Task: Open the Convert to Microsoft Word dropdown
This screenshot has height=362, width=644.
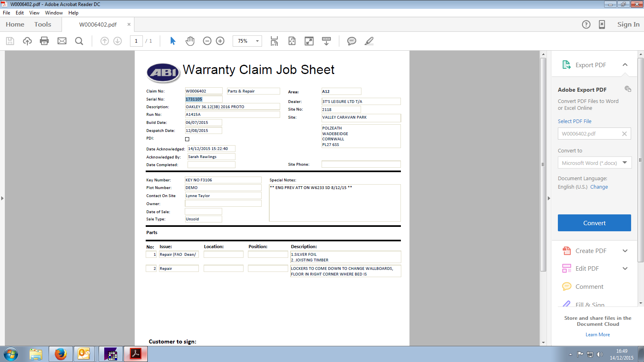Action: click(625, 162)
